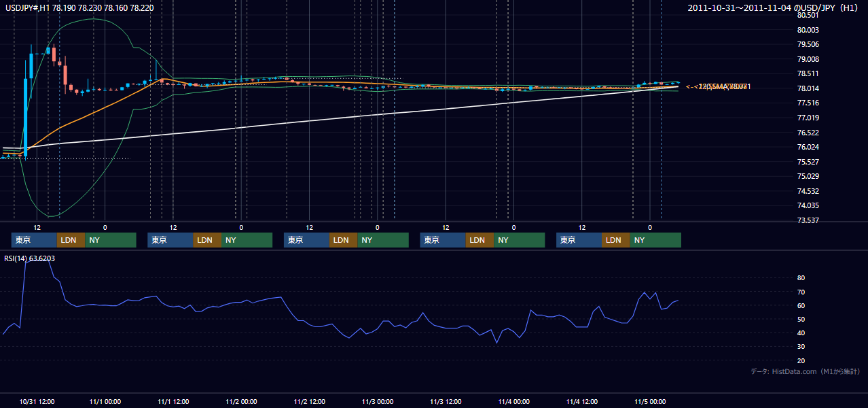Click the 2011-10-31～2011-11-04 USD/JPY date range title
This screenshot has height=408, width=868.
774,7
